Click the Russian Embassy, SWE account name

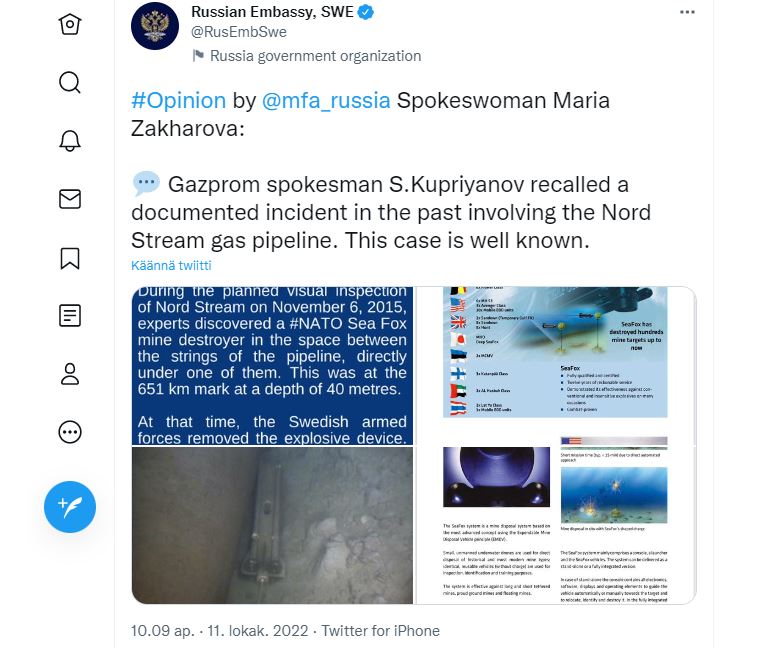pos(272,12)
